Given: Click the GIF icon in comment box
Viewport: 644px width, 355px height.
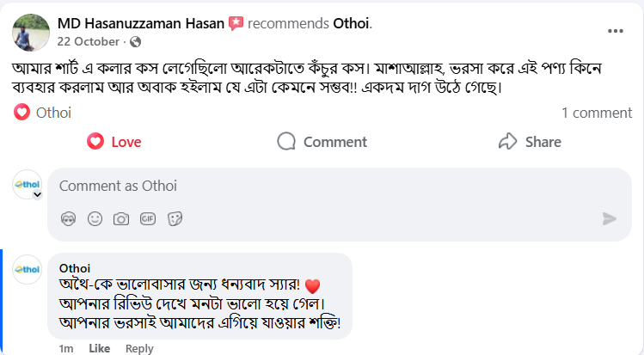Looking at the screenshot, I should pyautogui.click(x=148, y=218).
